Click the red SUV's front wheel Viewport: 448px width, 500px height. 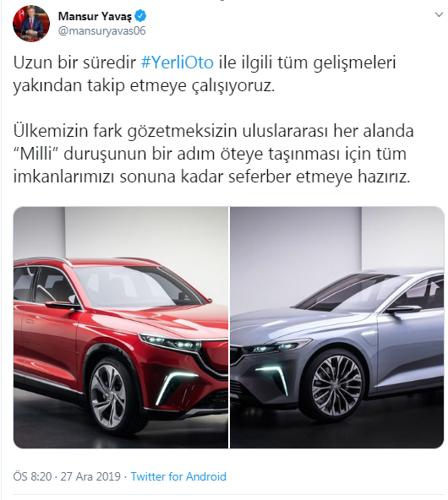pyautogui.click(x=108, y=395)
